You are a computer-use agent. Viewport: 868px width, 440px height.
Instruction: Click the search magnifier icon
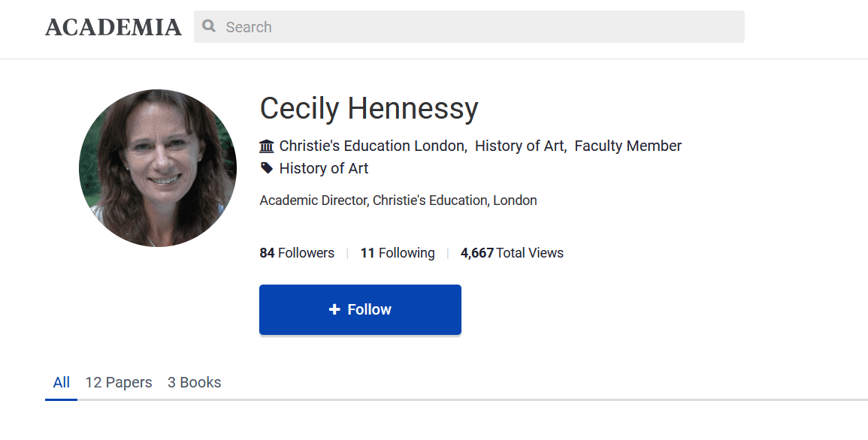tap(209, 26)
